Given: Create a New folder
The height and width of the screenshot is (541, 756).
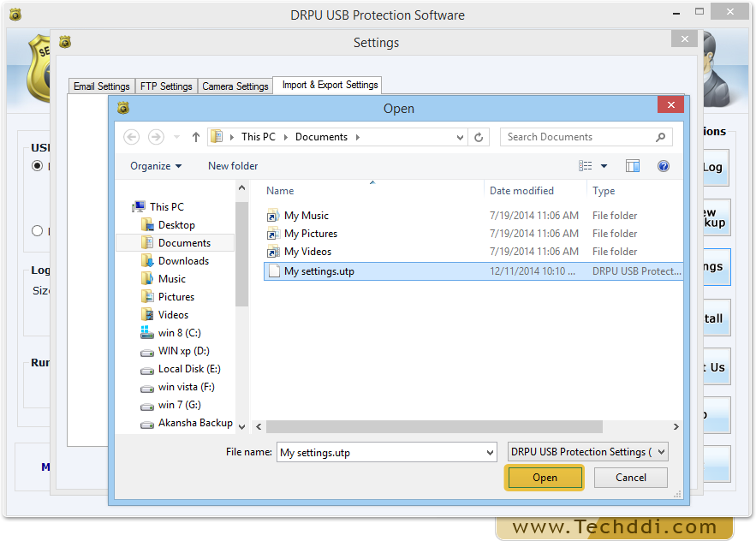Looking at the screenshot, I should click(x=233, y=166).
